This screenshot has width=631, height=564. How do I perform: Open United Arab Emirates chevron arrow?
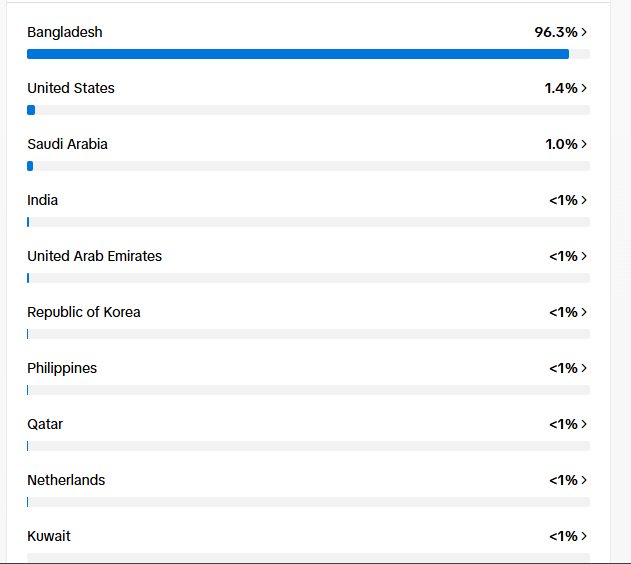coord(584,256)
